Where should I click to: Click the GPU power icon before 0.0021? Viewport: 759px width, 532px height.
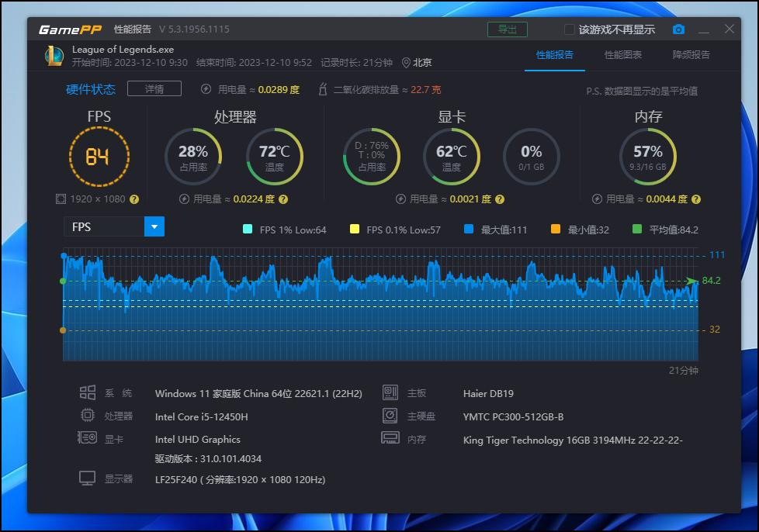tap(400, 199)
